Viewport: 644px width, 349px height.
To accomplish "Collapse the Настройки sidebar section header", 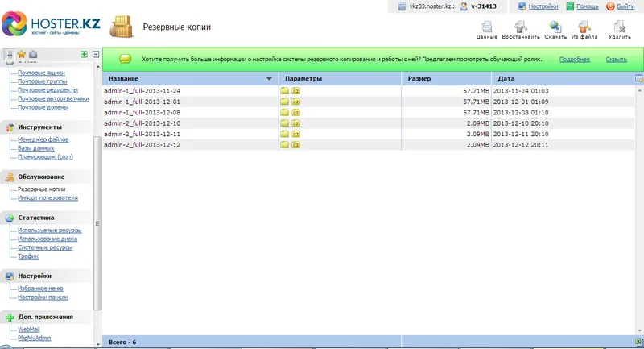I will click(47, 276).
